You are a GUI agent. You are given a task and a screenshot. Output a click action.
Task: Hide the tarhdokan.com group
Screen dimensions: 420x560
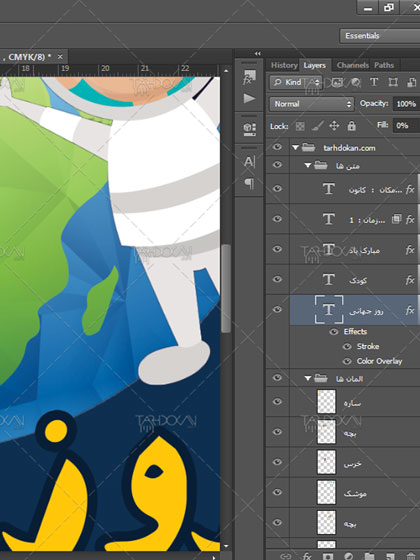[277, 147]
